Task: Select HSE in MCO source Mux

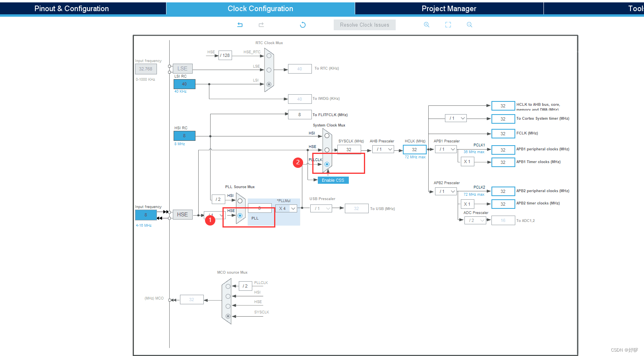Action: [x=228, y=306]
